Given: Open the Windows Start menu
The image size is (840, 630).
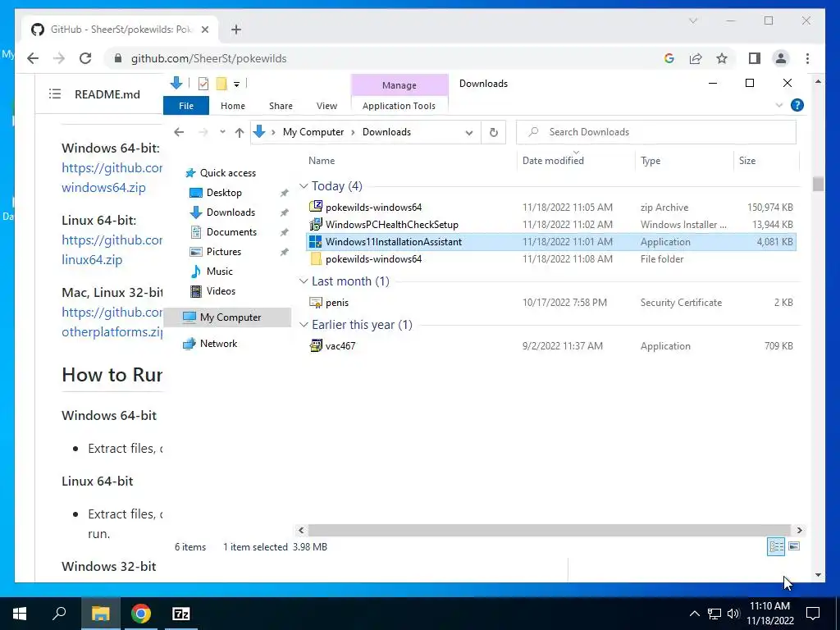Looking at the screenshot, I should click(20, 614).
